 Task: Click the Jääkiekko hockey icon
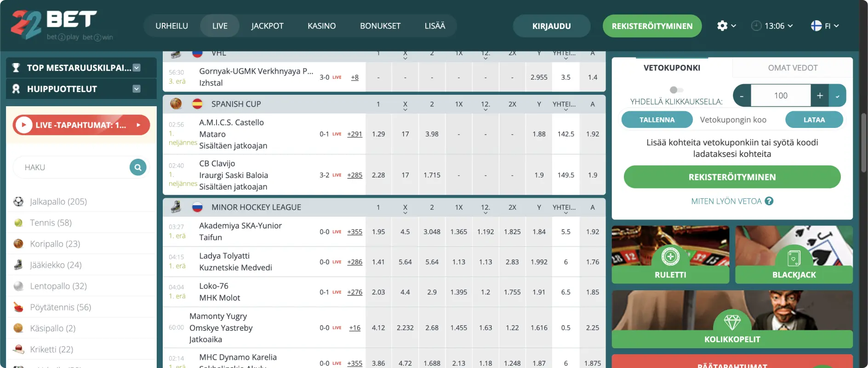point(18,265)
